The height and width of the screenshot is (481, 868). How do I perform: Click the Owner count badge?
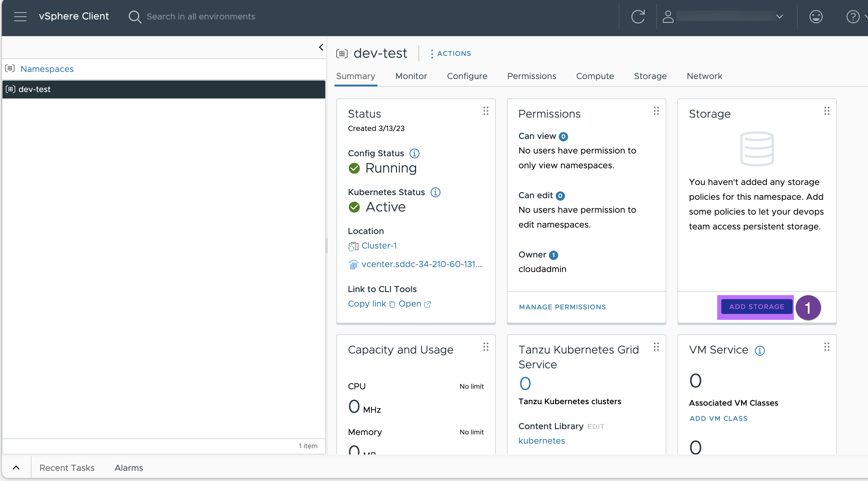tap(553, 255)
